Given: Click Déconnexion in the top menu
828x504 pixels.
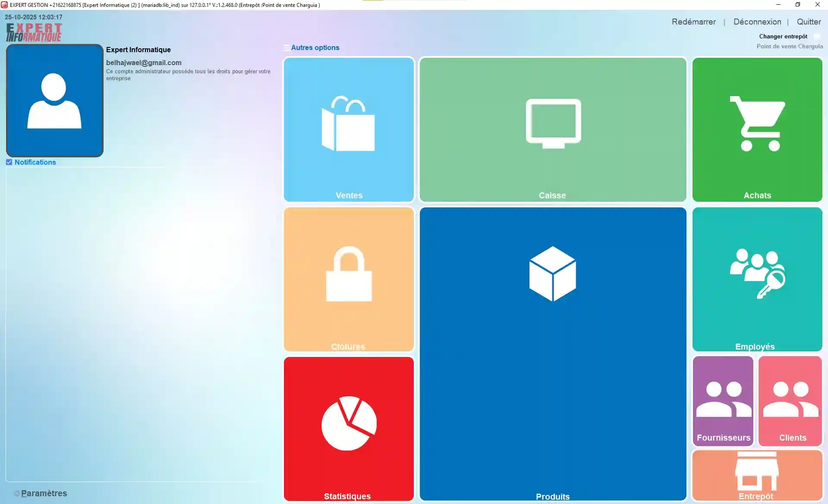Looking at the screenshot, I should [757, 22].
